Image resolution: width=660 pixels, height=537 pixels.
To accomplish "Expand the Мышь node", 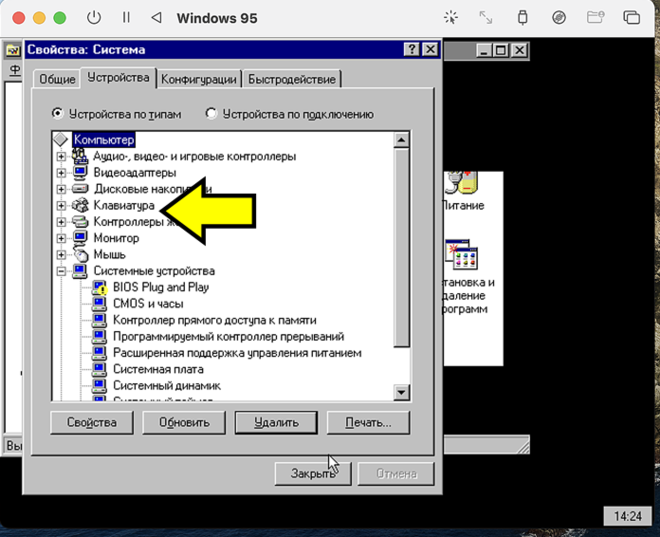I will coord(61,255).
